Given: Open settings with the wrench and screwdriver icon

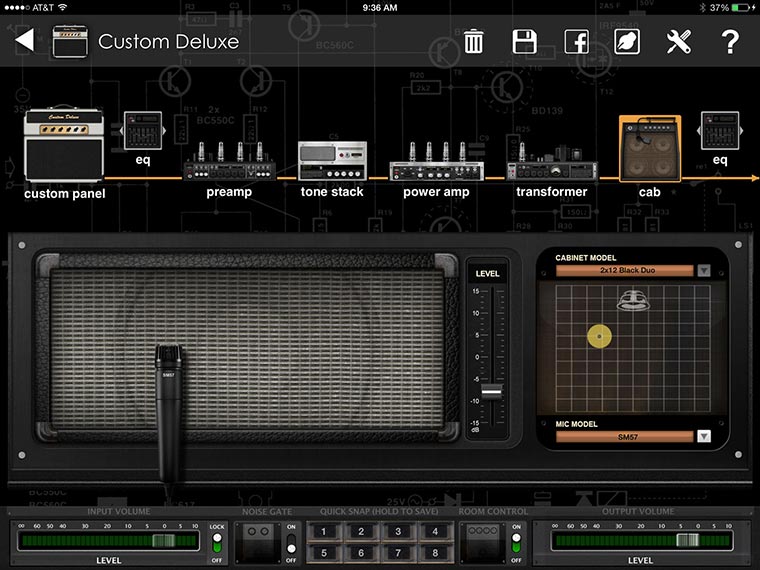Looking at the screenshot, I should click(679, 42).
